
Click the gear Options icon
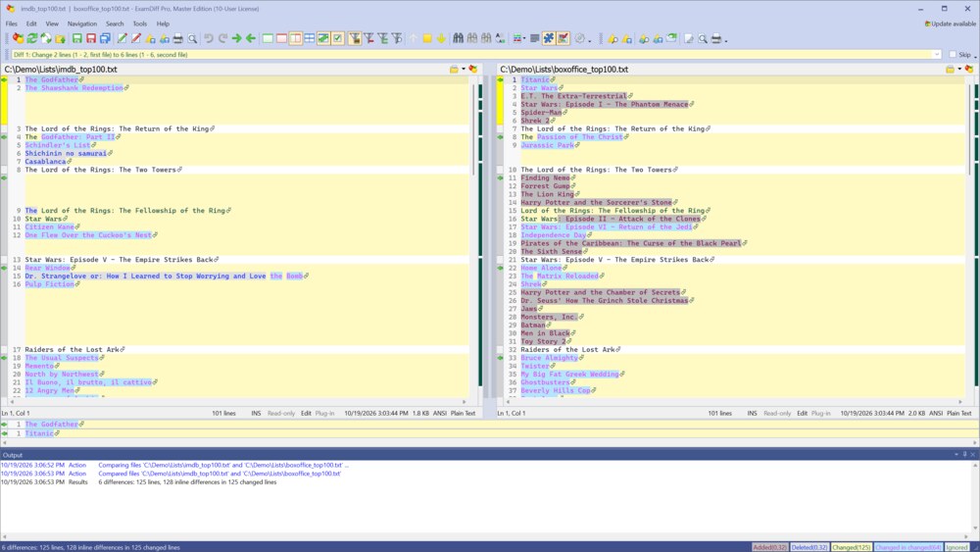[x=580, y=39]
